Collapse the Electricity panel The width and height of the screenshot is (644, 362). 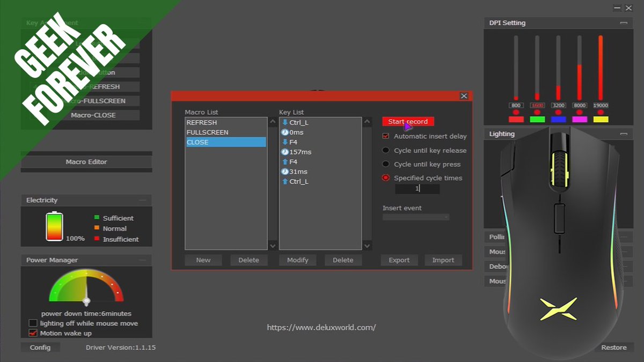pyautogui.click(x=142, y=200)
